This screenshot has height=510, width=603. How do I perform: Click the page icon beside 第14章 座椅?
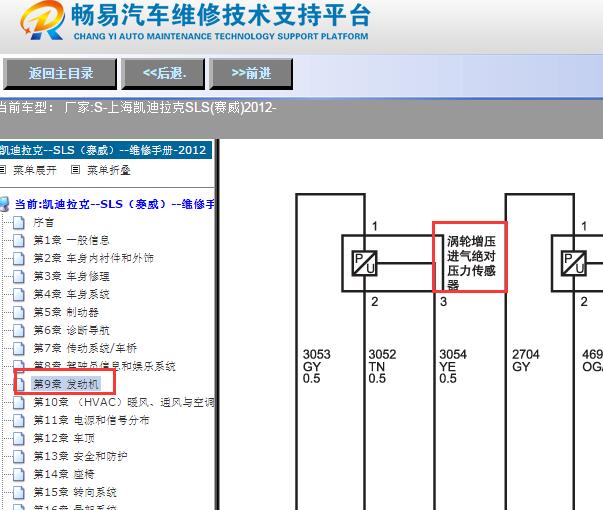pyautogui.click(x=18, y=475)
